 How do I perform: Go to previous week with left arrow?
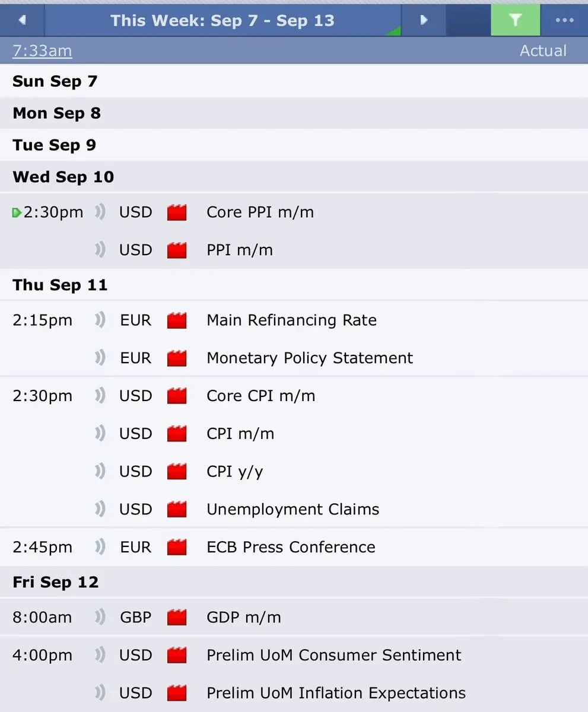22,20
